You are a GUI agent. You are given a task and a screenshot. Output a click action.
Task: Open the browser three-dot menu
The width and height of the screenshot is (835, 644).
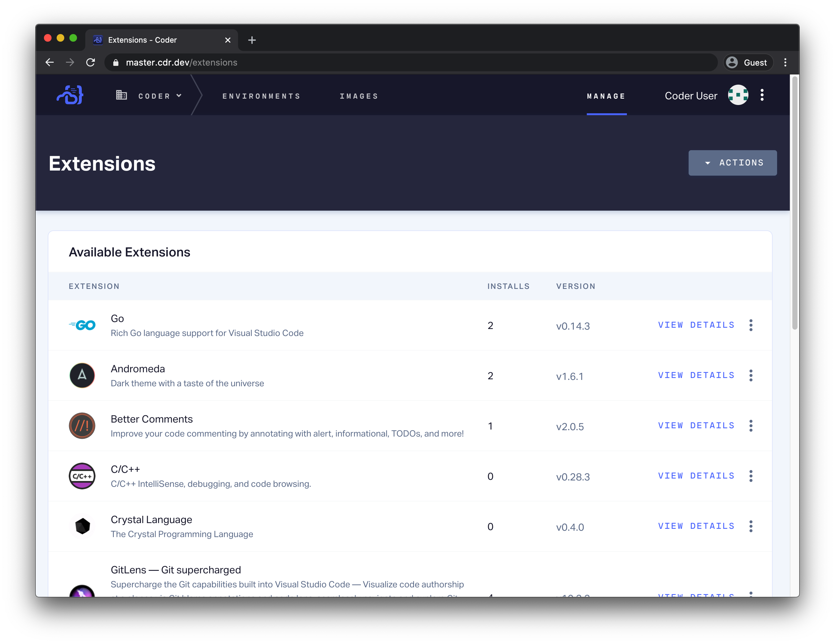785,62
